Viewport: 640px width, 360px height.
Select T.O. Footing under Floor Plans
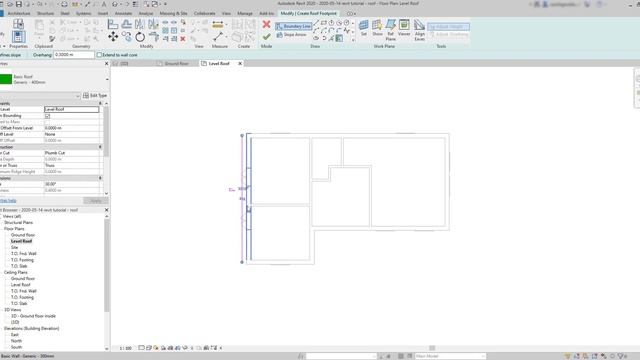pos(22,260)
